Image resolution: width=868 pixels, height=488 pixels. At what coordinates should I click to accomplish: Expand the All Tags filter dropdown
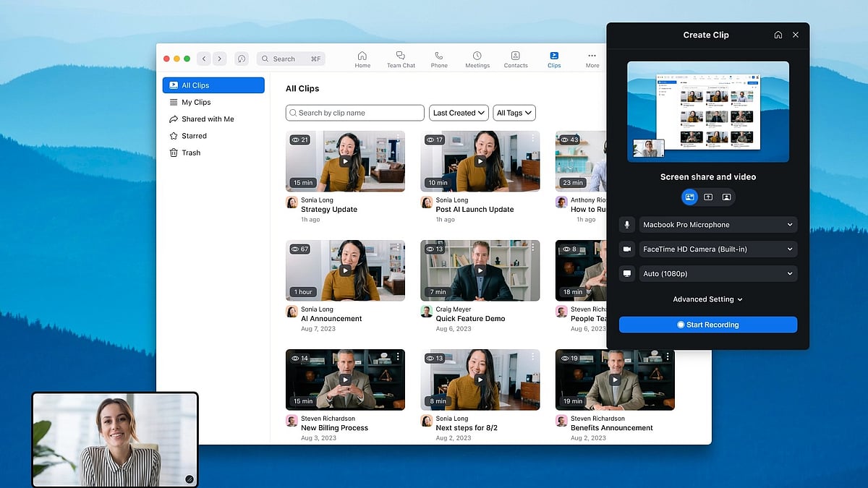coord(514,113)
